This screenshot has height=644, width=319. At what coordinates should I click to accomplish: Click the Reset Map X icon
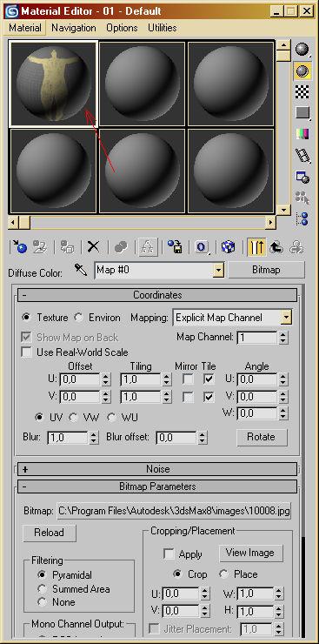coord(94,247)
